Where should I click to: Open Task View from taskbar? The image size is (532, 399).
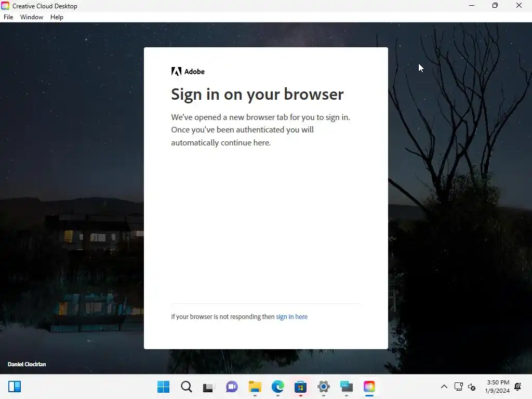point(209,387)
